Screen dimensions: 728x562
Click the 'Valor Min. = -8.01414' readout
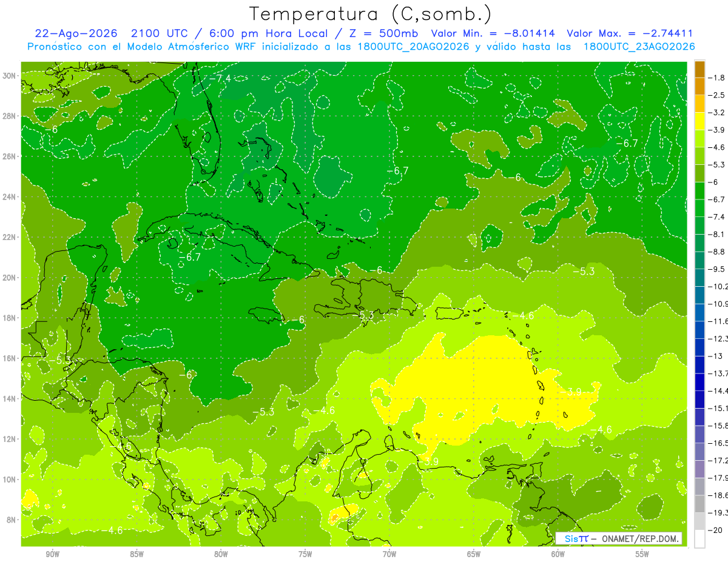pyautogui.click(x=494, y=33)
